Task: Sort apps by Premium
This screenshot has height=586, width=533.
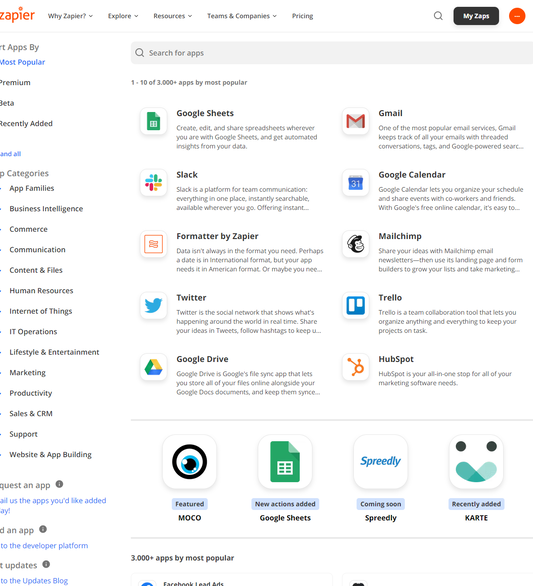Action: (15, 83)
